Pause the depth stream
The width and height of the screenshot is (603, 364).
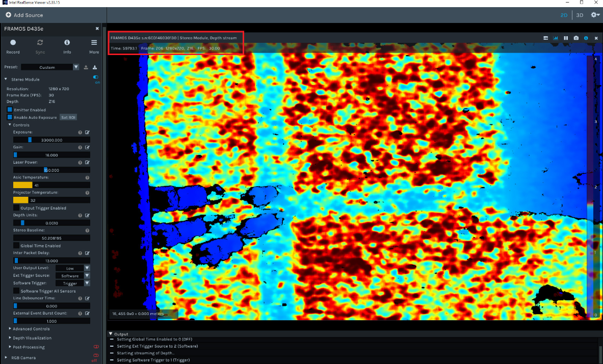566,38
